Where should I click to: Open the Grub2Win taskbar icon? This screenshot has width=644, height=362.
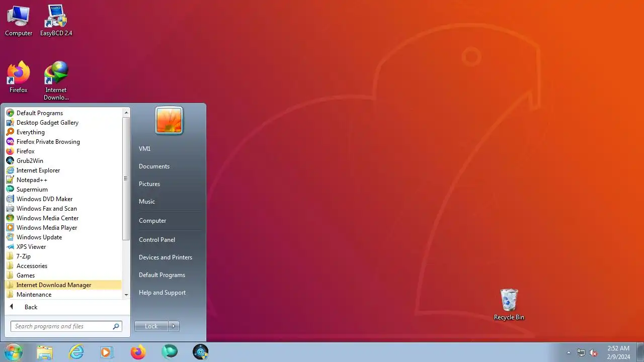point(201,352)
